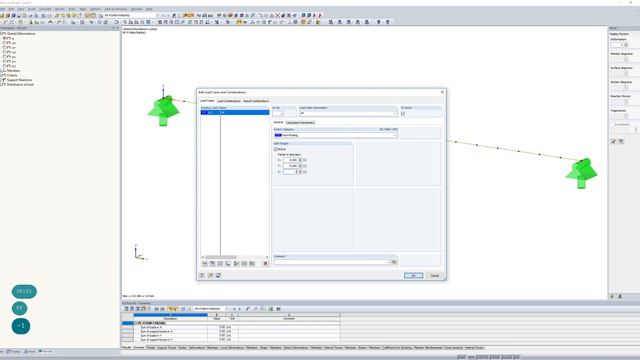Viewport: 640px width, 360px height.
Task: Switch navigator to the Results tab
Action: 45,351
